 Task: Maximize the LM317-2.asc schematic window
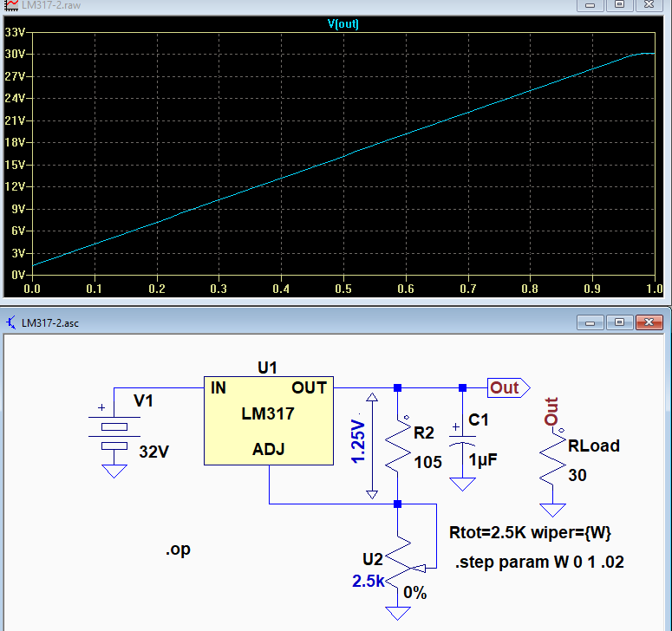619,322
